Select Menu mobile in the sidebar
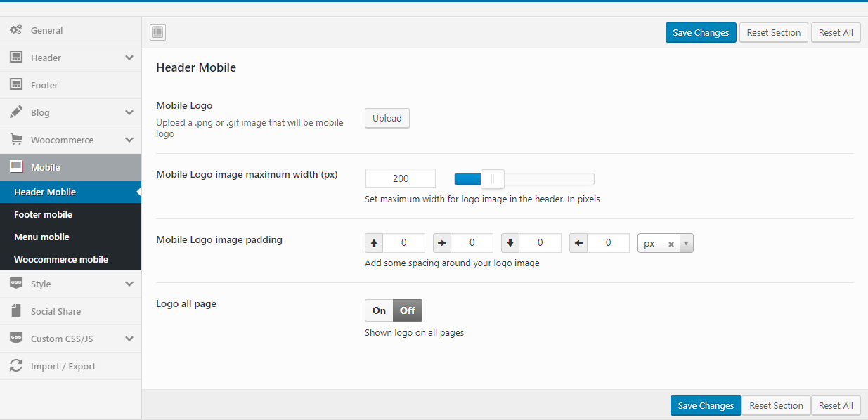 click(41, 237)
